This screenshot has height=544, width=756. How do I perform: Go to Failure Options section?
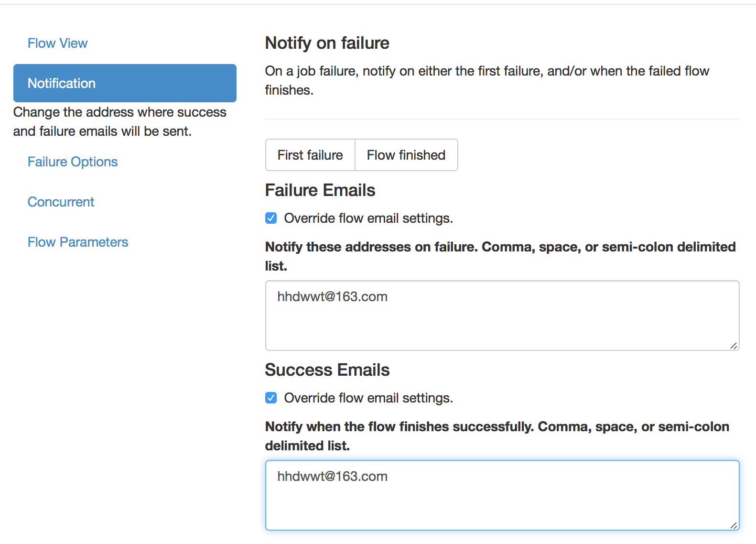click(x=73, y=162)
